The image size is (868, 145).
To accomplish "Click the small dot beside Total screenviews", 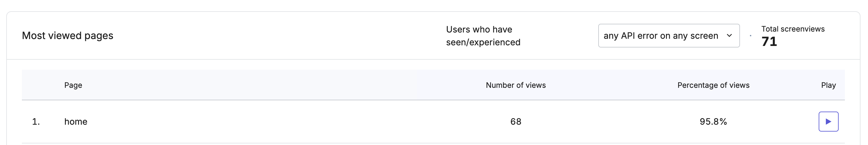I will (x=750, y=35).
